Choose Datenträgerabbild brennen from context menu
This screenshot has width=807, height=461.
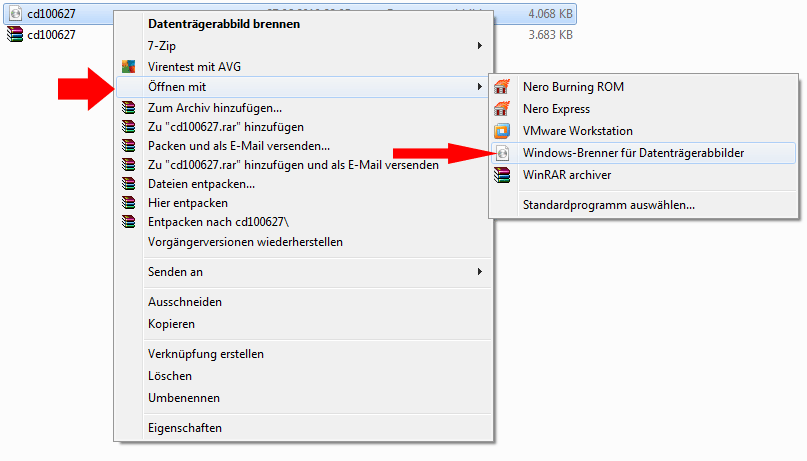tap(223, 24)
